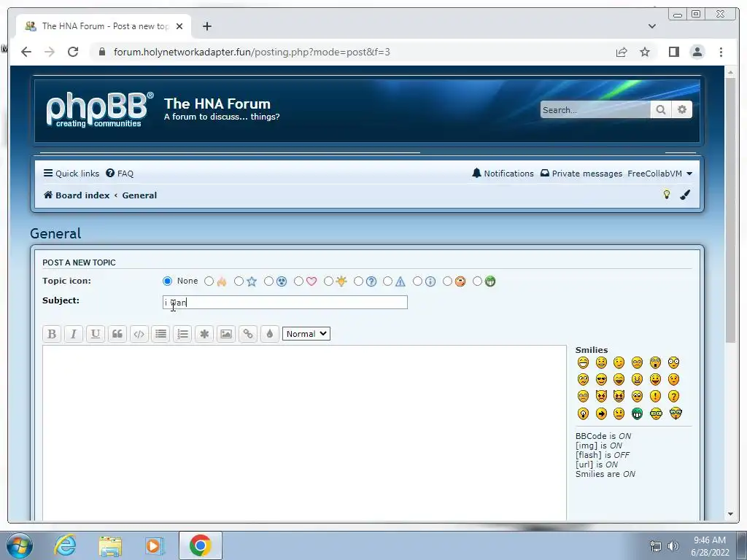Insert the surprised open-mouth smiley
747x560 pixels.
pos(656,363)
